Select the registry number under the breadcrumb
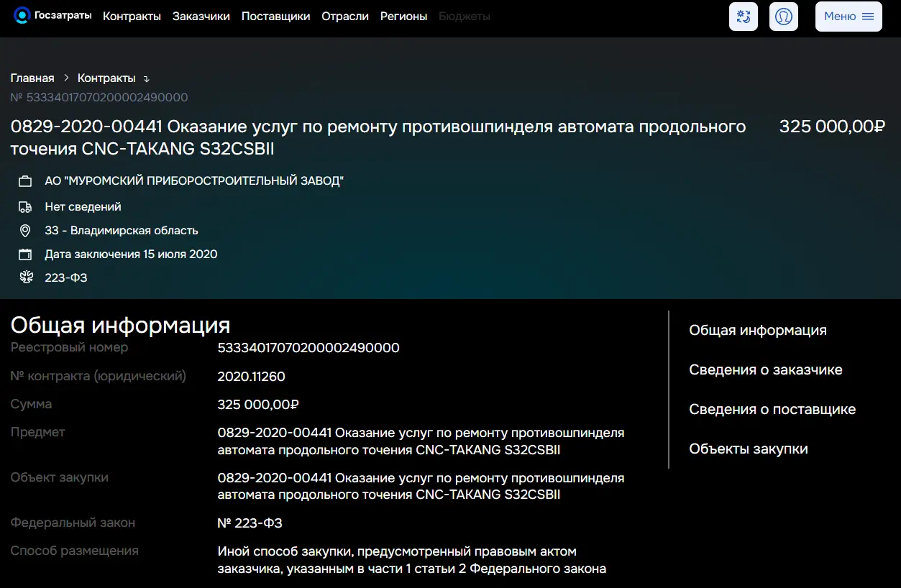 tap(99, 97)
